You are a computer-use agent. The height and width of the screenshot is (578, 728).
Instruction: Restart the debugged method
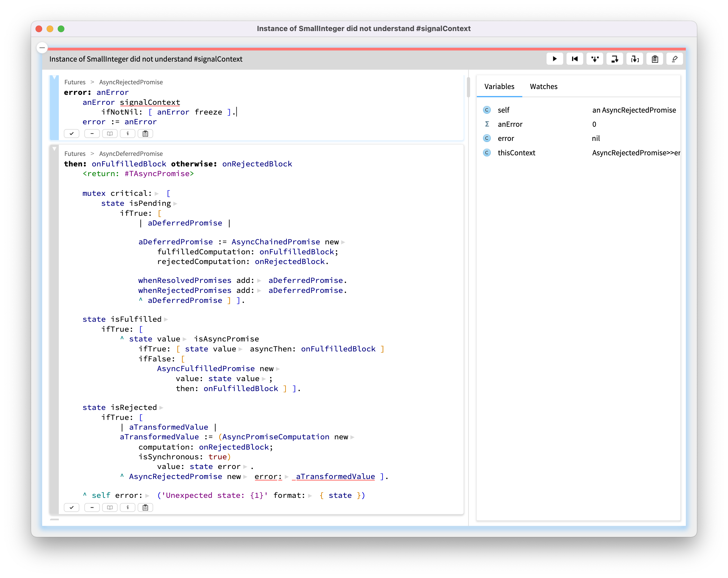point(574,59)
